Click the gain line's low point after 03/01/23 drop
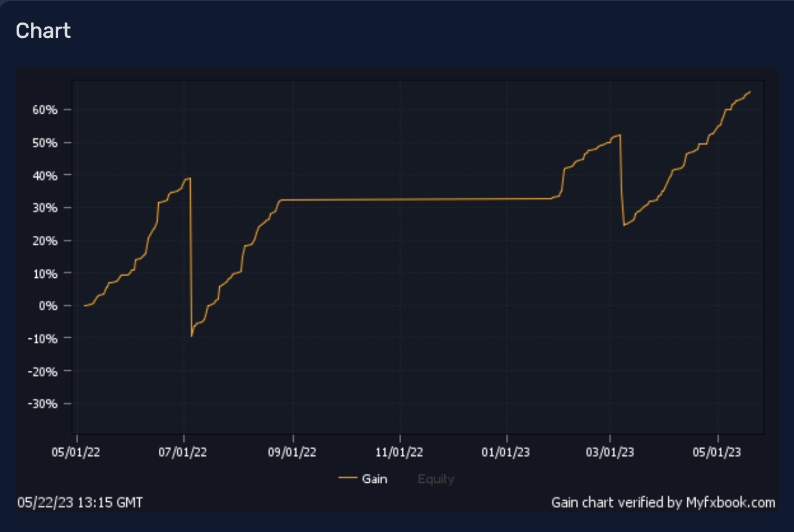The width and height of the screenshot is (794, 532). [x=624, y=225]
